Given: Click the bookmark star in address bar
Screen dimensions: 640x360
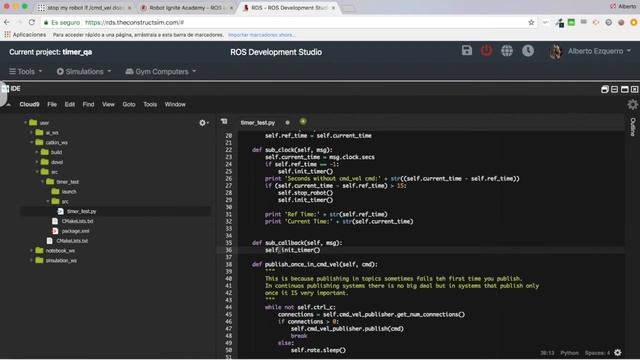Looking at the screenshot, I should pyautogui.click(x=531, y=22).
